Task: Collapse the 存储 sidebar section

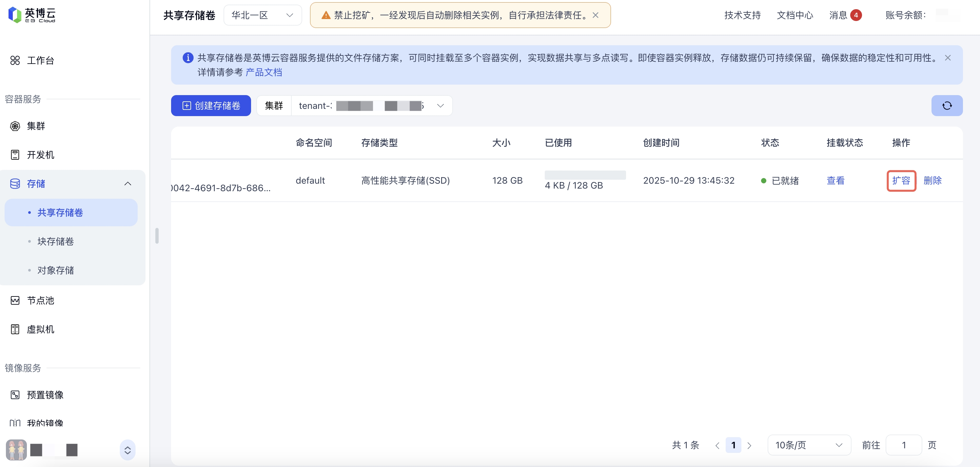Action: click(x=128, y=184)
